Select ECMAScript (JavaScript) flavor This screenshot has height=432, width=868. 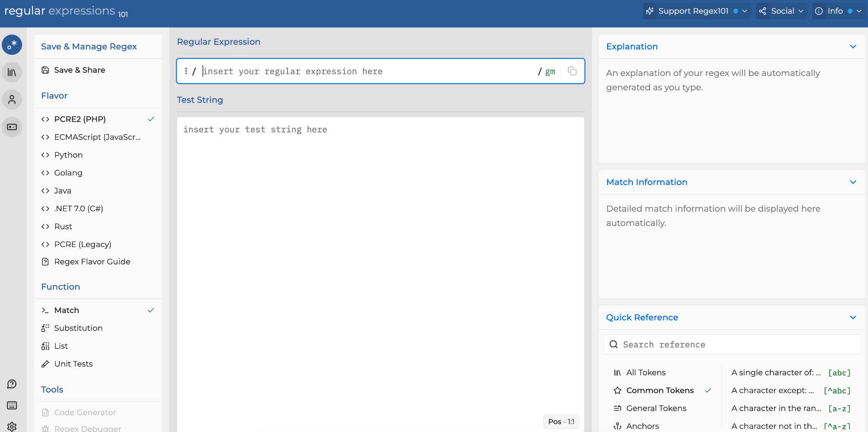(97, 137)
